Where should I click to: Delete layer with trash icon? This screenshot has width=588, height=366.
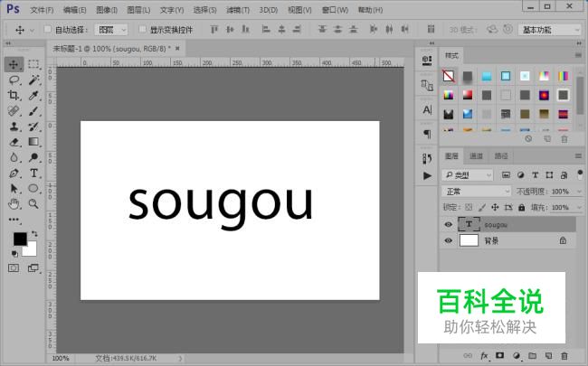[564, 355]
